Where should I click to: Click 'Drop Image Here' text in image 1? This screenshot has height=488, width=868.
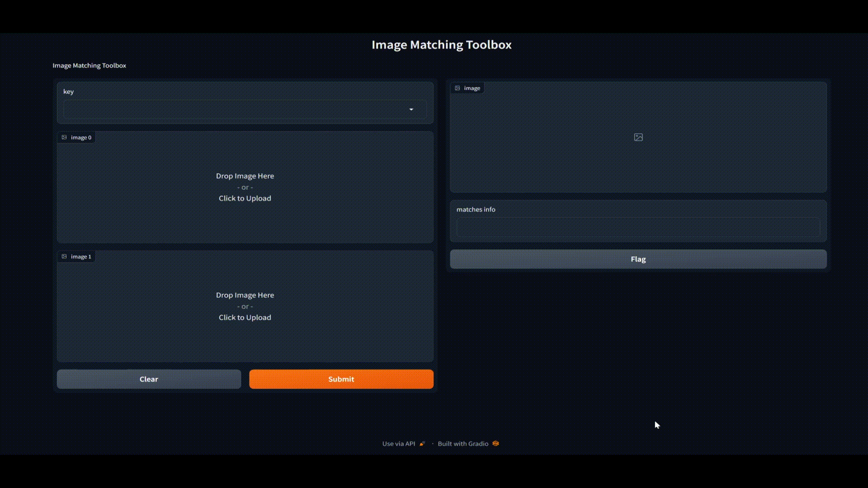[x=245, y=295]
